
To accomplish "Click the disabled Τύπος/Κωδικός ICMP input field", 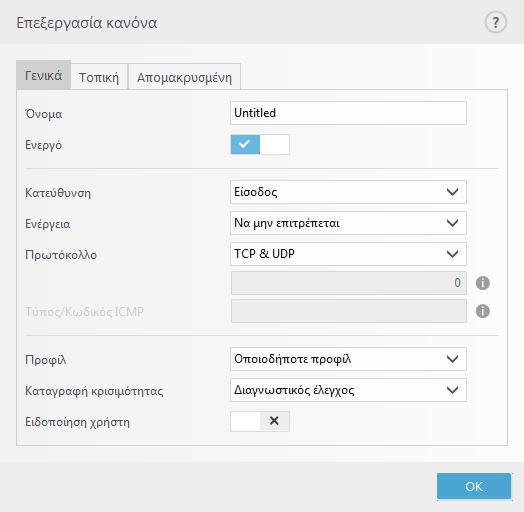I will pos(348,311).
